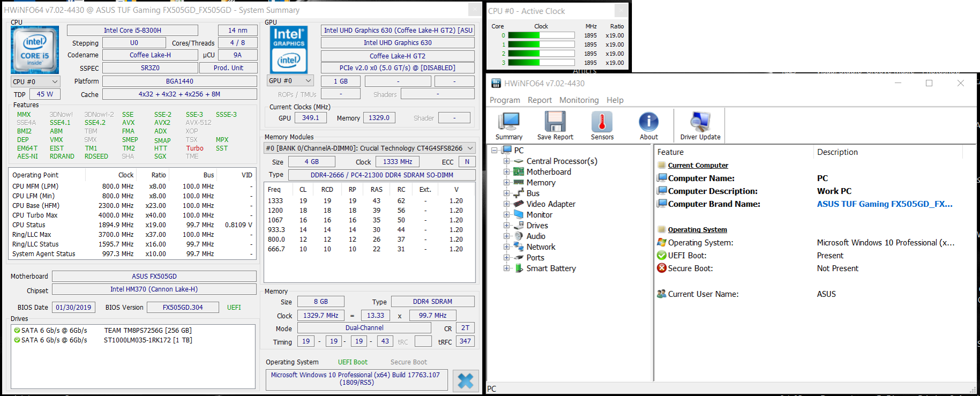Click the Intel Graphics logo
Viewport: 980px width, 396px height.
289,50
